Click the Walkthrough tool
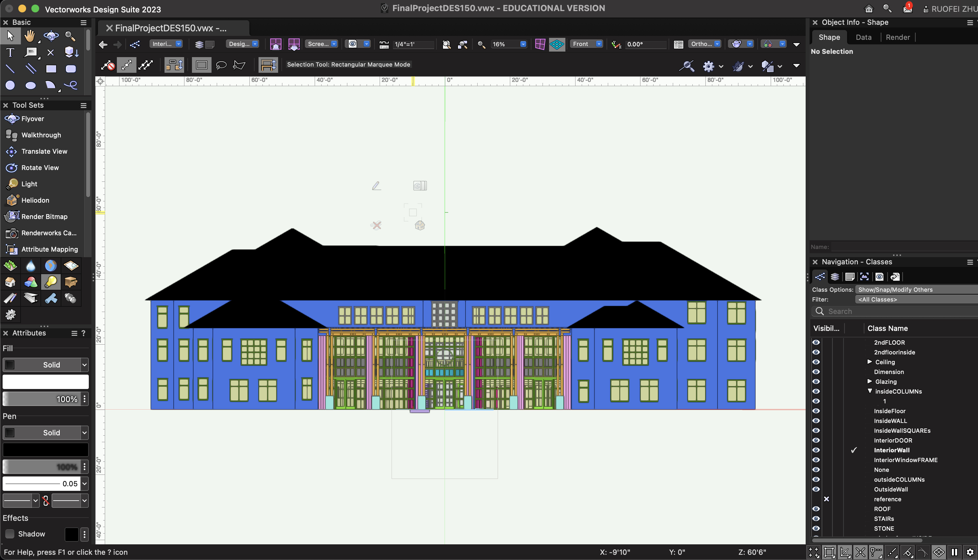This screenshot has width=978, height=560. coord(41,135)
